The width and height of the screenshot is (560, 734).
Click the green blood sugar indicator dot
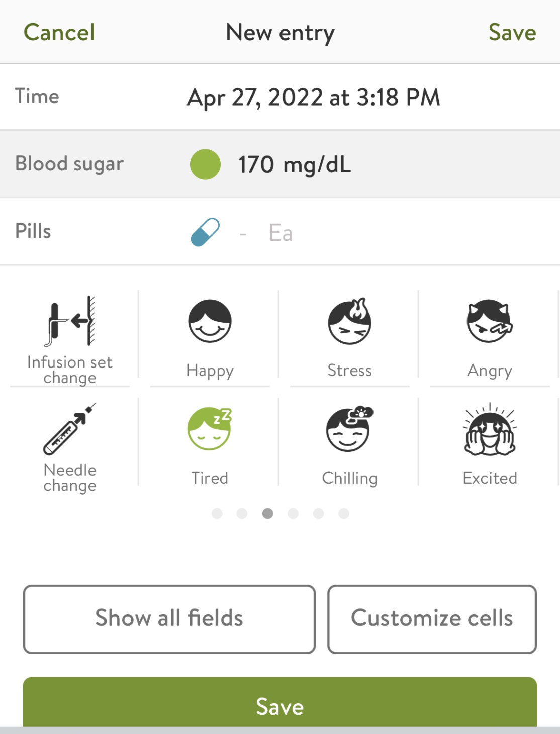pyautogui.click(x=205, y=164)
